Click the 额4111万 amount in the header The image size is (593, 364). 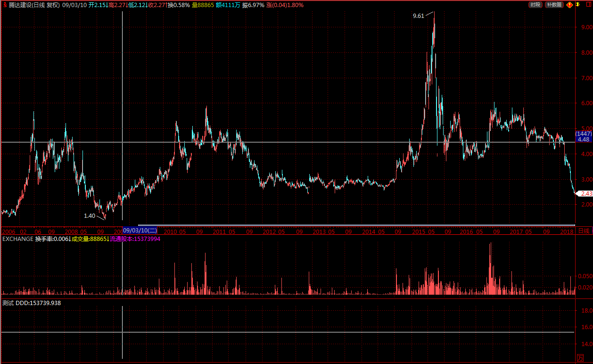228,5
